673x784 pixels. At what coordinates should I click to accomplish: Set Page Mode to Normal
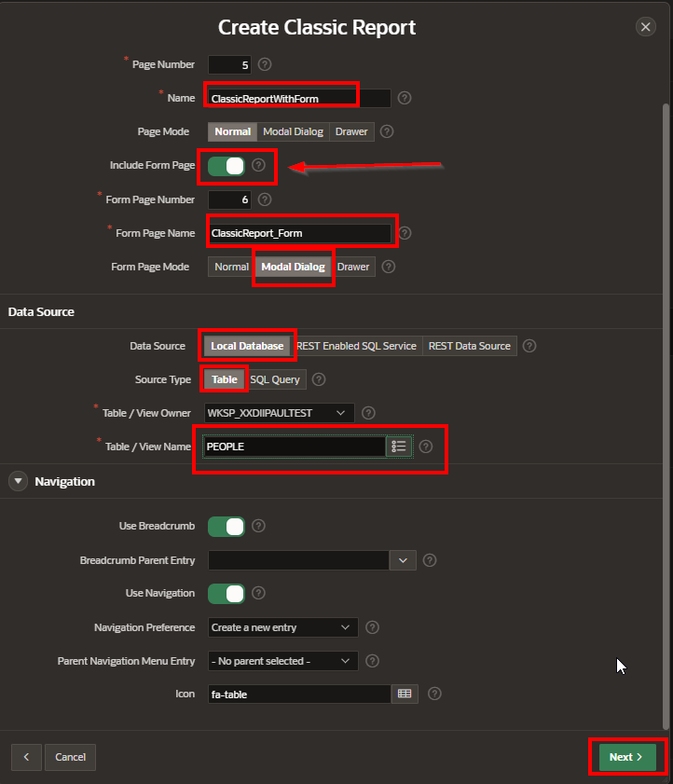(x=232, y=132)
